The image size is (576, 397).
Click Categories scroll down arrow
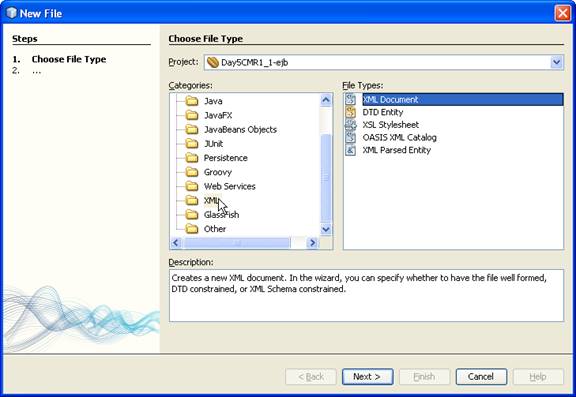pyautogui.click(x=326, y=229)
